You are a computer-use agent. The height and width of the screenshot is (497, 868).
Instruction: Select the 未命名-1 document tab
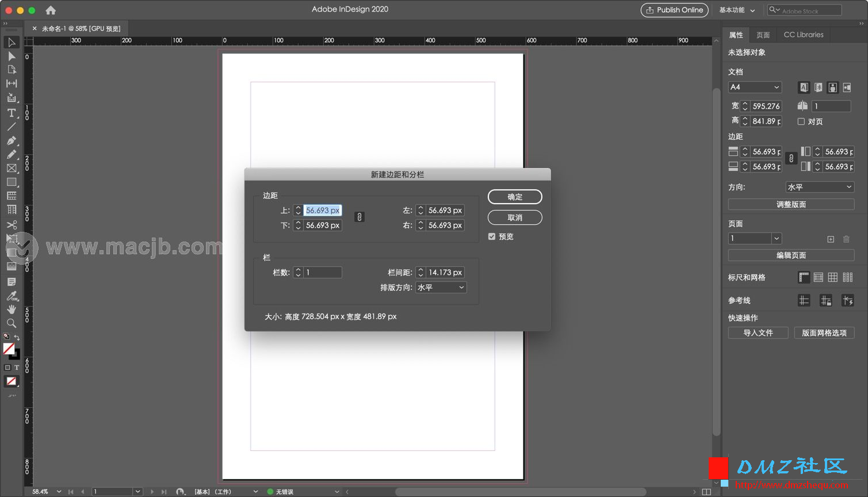point(81,28)
